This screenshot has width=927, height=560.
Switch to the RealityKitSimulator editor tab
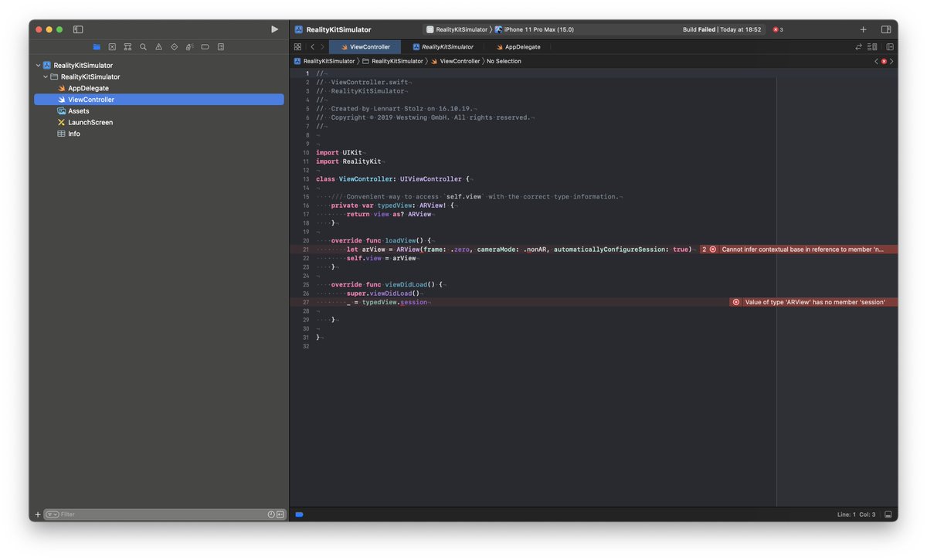[443, 47]
